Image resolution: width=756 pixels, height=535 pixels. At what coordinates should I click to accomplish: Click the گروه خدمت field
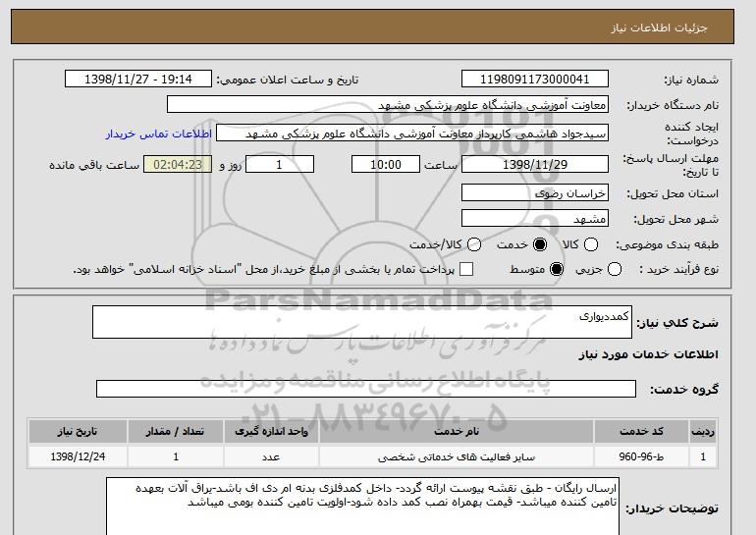[366, 389]
